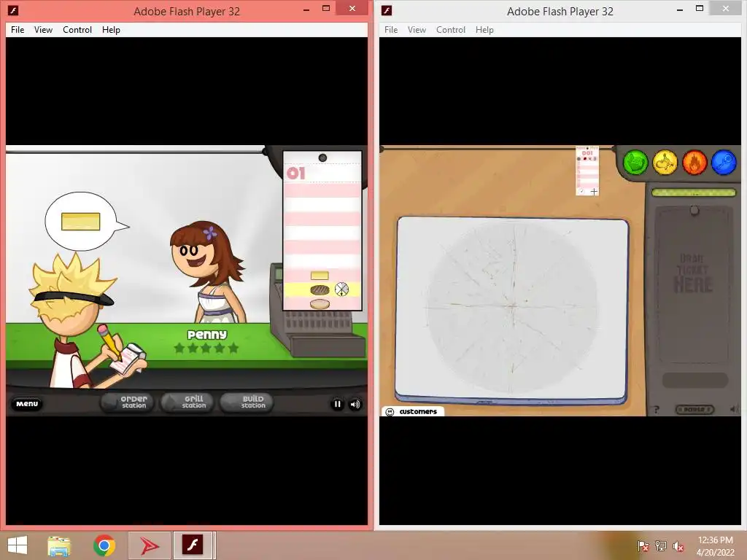This screenshot has width=747, height=560.
Task: Click the dark button below ticket slot
Action: click(695, 379)
